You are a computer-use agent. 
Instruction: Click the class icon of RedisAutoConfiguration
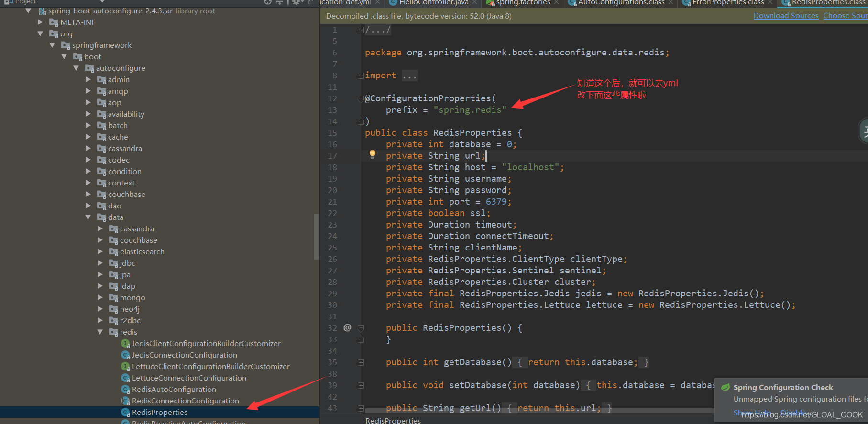(126, 389)
